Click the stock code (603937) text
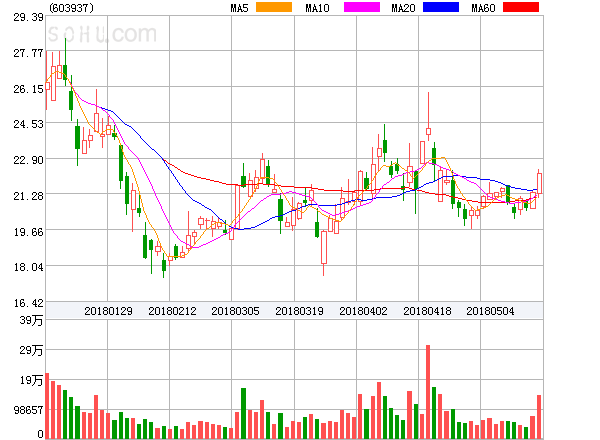Viewport: 600px width, 440px height. pos(72,8)
